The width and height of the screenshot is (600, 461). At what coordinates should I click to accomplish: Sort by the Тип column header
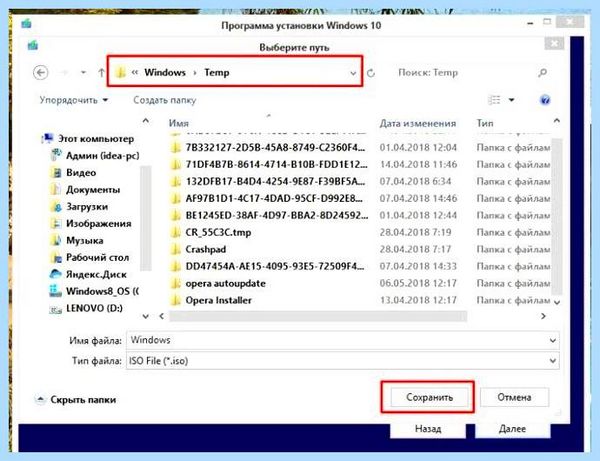[485, 123]
